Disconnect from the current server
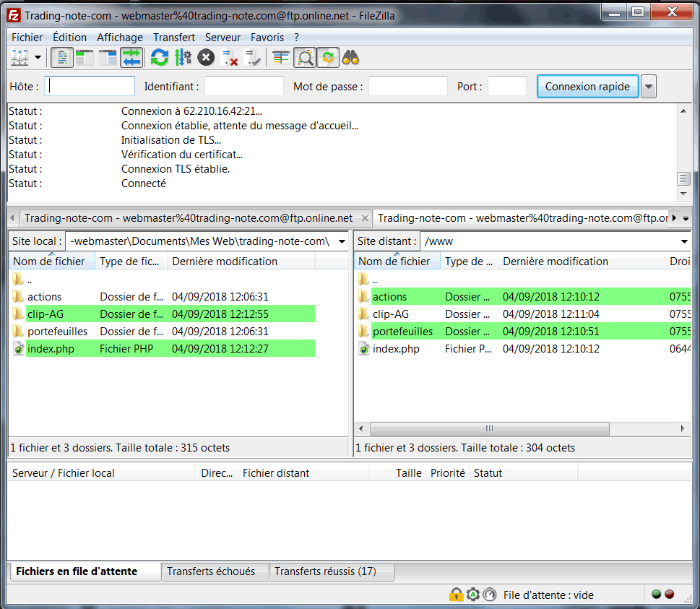Image resolution: width=700 pixels, height=609 pixels. pyautogui.click(x=230, y=58)
